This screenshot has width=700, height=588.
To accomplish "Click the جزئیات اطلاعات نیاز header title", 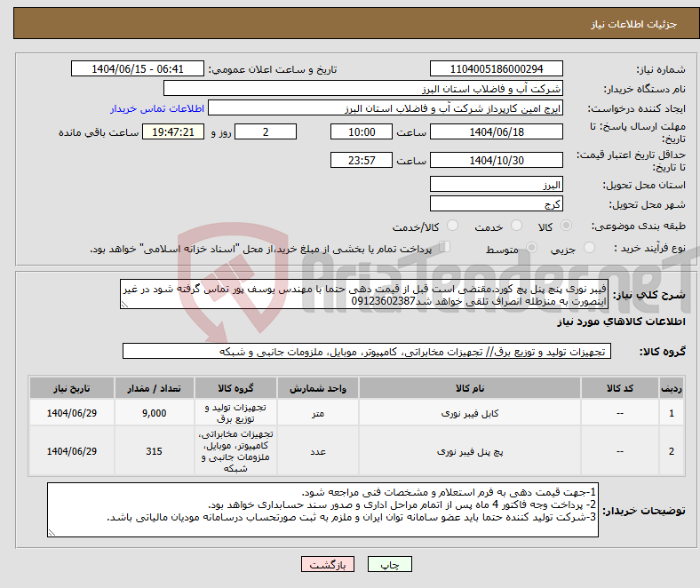I will point(634,24).
